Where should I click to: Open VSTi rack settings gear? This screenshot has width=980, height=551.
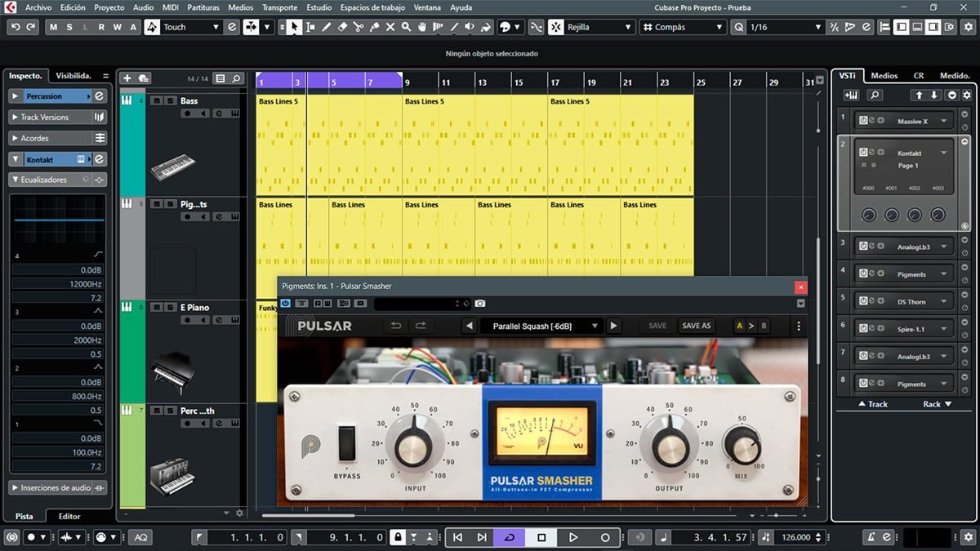967,96
